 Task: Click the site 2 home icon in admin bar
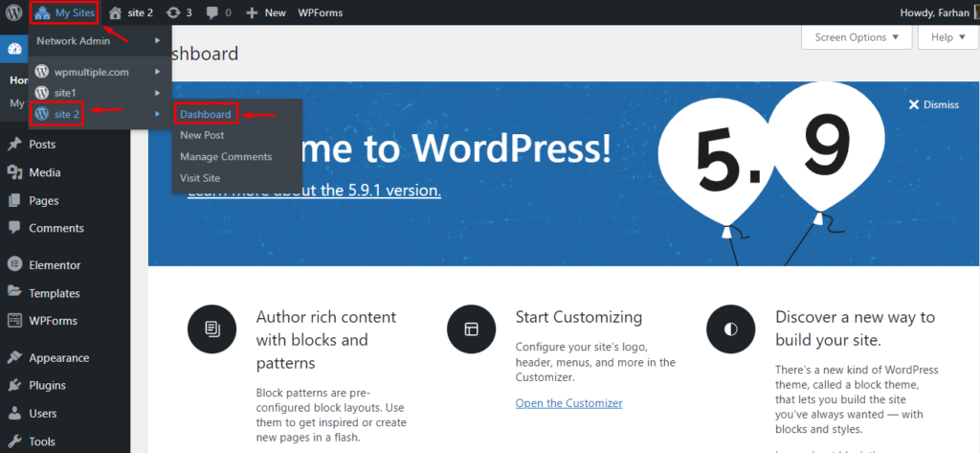[115, 12]
